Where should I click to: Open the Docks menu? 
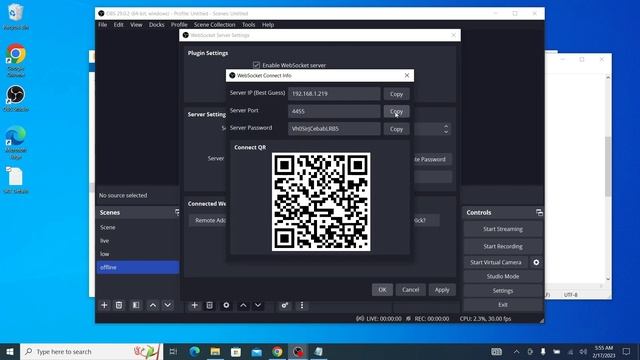(156, 24)
